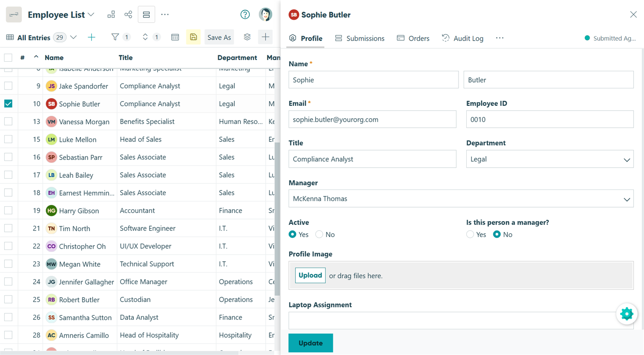Click the teal Update button

tap(310, 343)
